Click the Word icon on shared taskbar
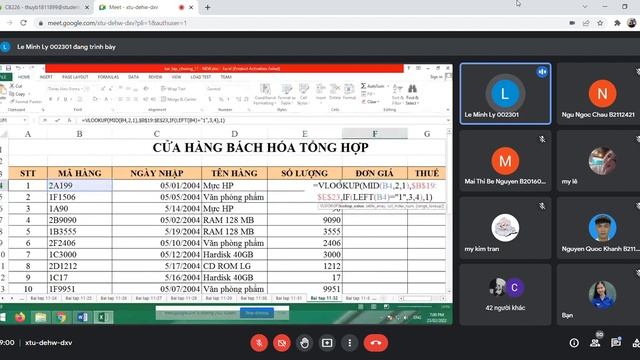This screenshot has width=640, height=360. pyautogui.click(x=82, y=317)
